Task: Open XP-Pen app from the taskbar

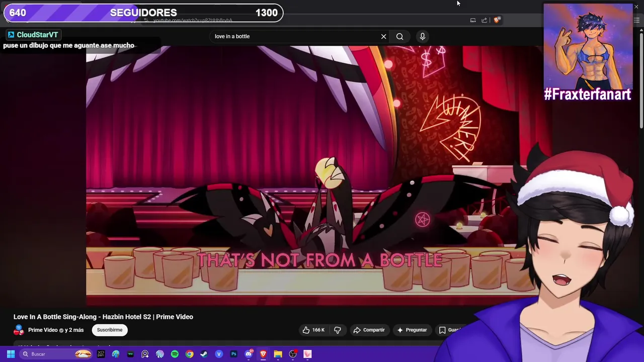Action: coord(101,354)
